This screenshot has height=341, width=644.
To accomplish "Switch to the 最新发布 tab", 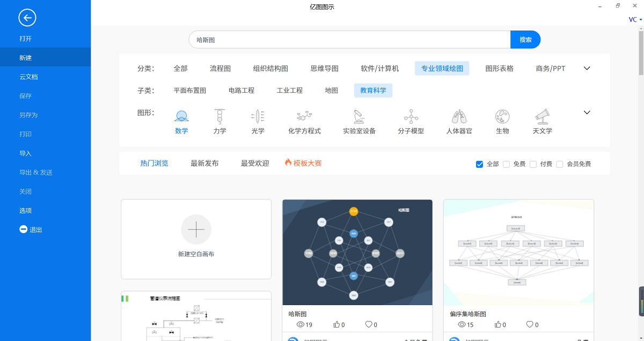I will click(x=204, y=163).
